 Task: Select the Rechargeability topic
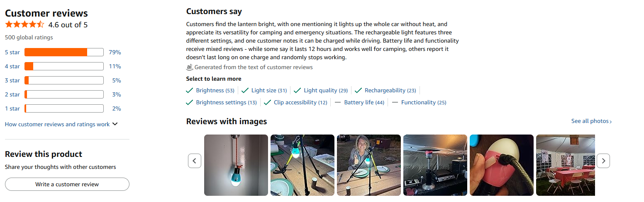coord(385,90)
